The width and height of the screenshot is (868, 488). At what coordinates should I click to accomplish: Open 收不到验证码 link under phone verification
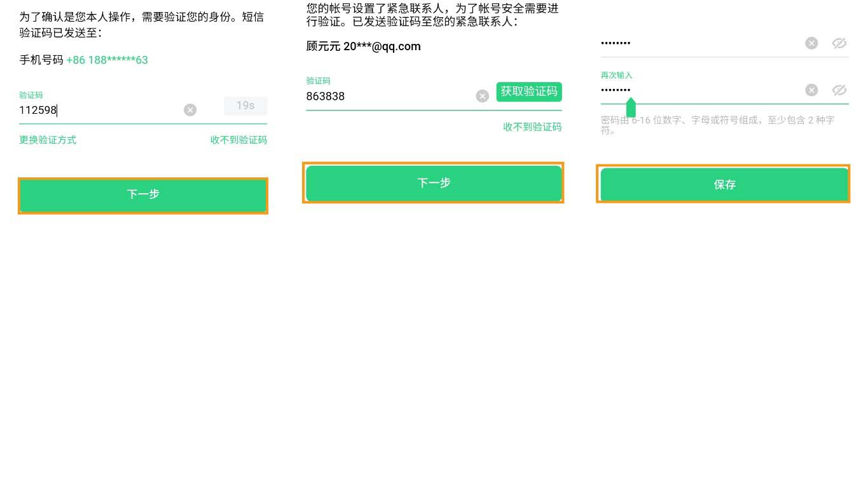point(238,140)
